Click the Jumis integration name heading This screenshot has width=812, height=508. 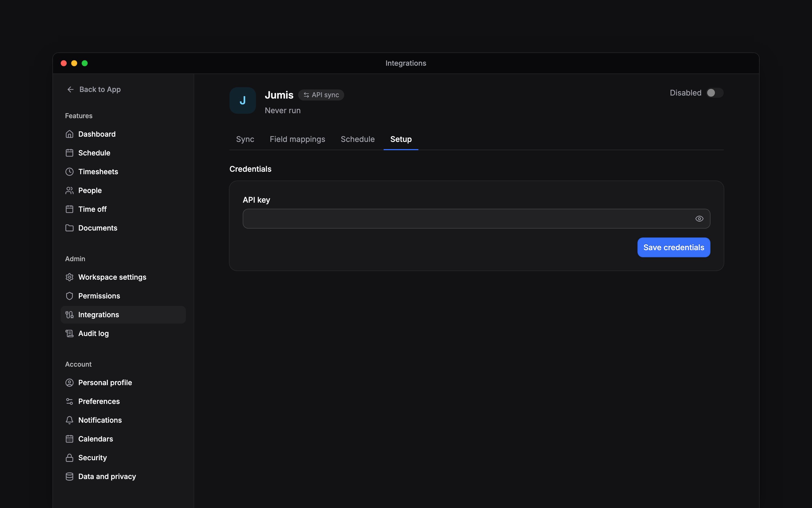(x=279, y=95)
